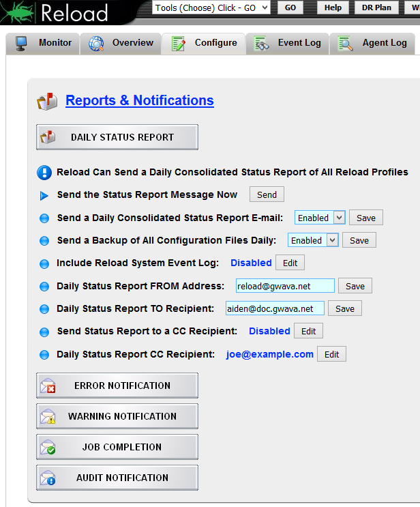Click bullet beside Daily Status Report CC Recipient

(x=44, y=355)
